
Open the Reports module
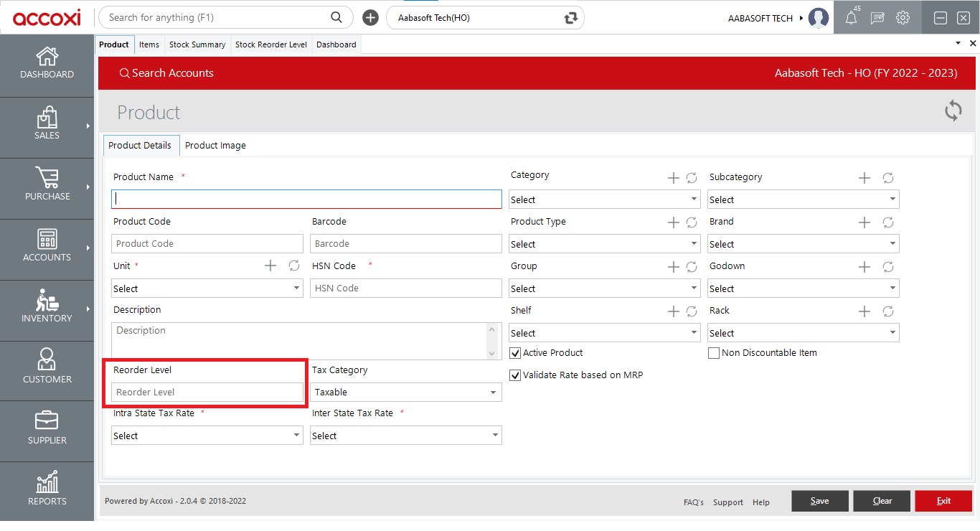pyautogui.click(x=47, y=490)
